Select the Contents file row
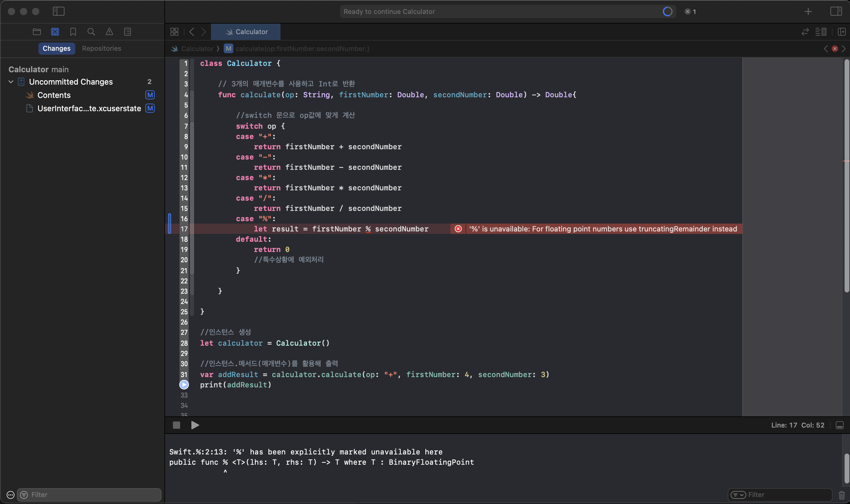The height and width of the screenshot is (504, 850). click(82, 95)
